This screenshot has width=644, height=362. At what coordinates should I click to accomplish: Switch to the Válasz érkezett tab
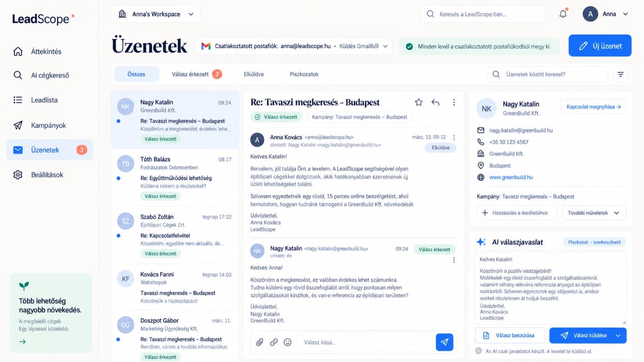click(x=197, y=74)
